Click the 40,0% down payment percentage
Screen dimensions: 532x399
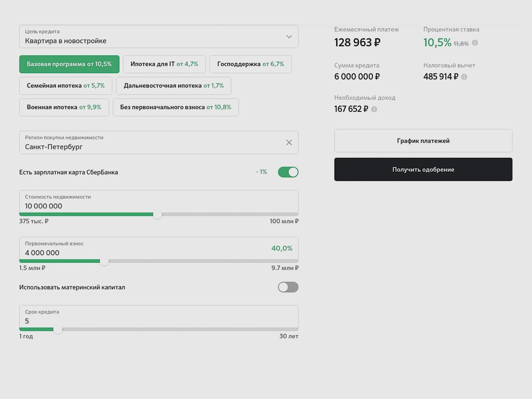tap(282, 248)
